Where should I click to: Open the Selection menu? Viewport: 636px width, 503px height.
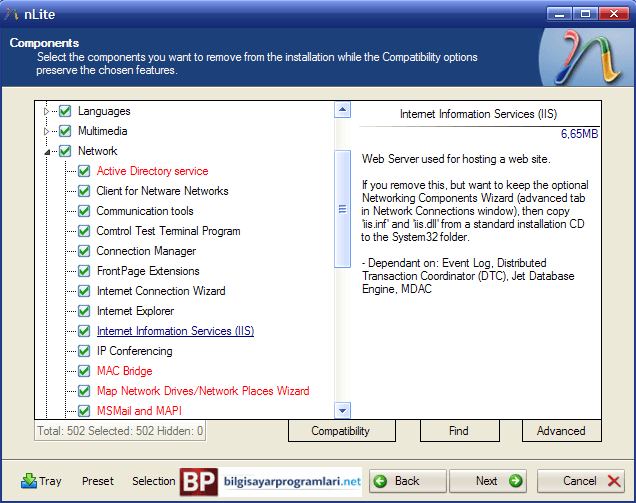tap(154, 481)
